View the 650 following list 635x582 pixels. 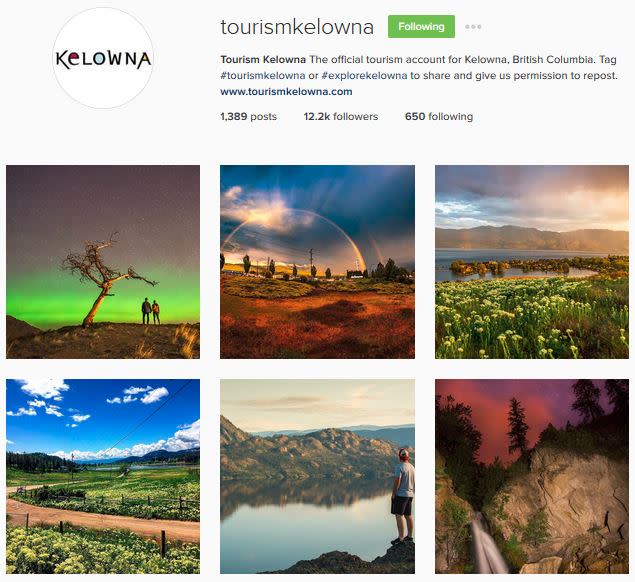coord(439,117)
